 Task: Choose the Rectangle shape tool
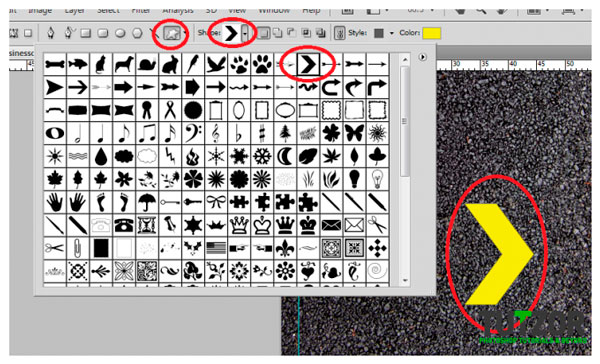tap(85, 33)
